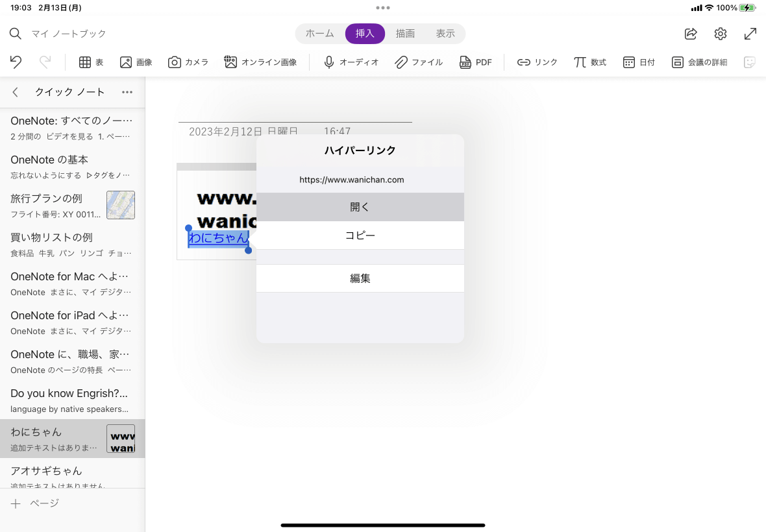The width and height of the screenshot is (766, 532).
Task: Switch to ホーム tab
Action: coord(320,34)
